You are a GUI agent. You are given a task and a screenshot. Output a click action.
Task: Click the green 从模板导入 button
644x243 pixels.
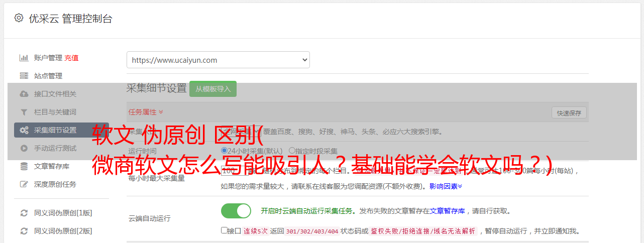click(x=213, y=89)
